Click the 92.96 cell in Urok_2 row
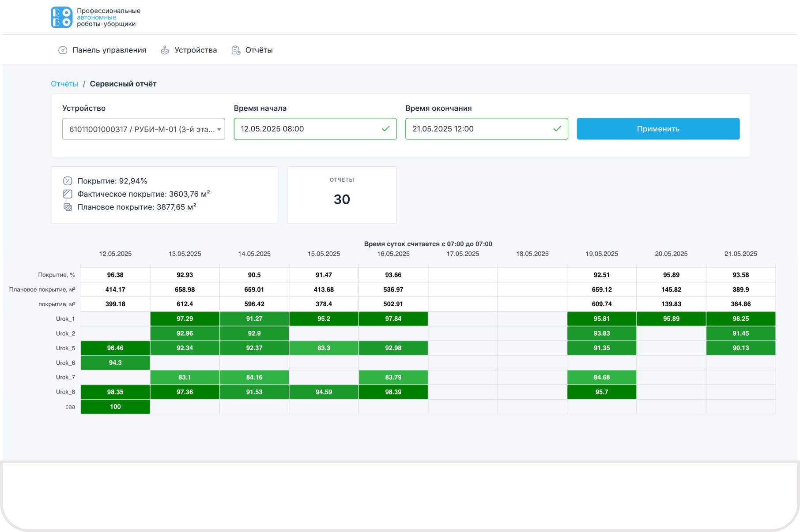Image resolution: width=800 pixels, height=532 pixels. [185, 333]
